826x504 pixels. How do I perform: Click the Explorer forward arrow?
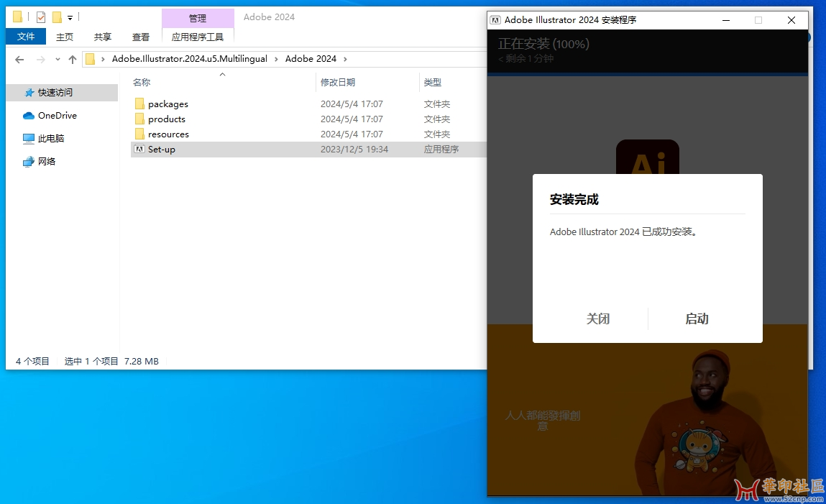coord(40,60)
